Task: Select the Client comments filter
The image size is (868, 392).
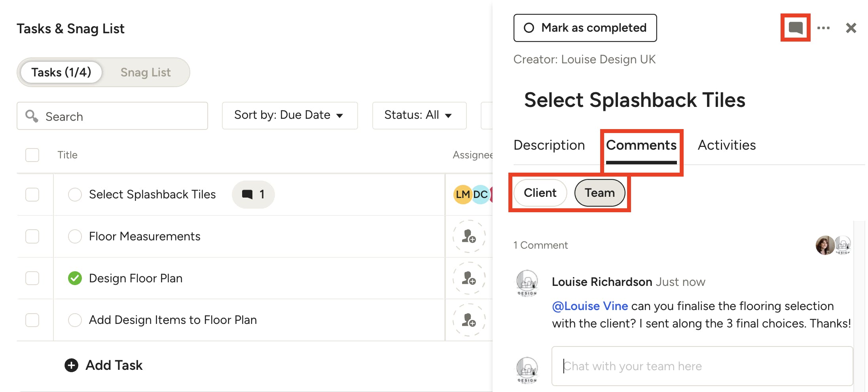Action: tap(540, 193)
